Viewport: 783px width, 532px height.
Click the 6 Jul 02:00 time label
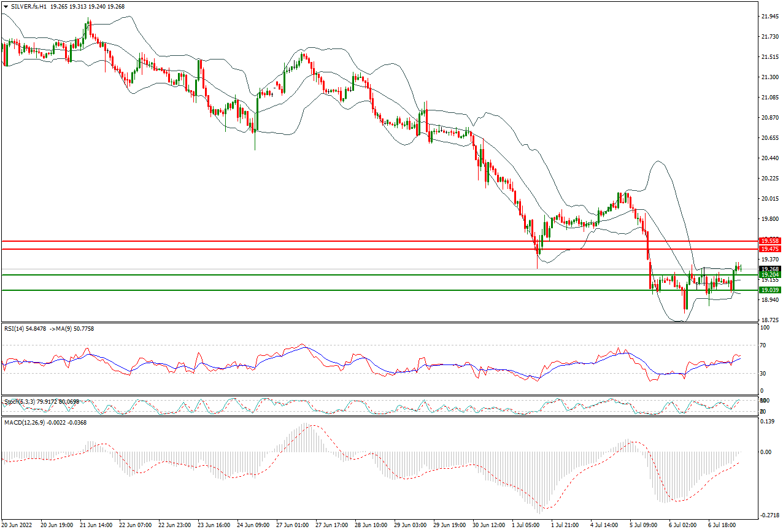pos(684,526)
